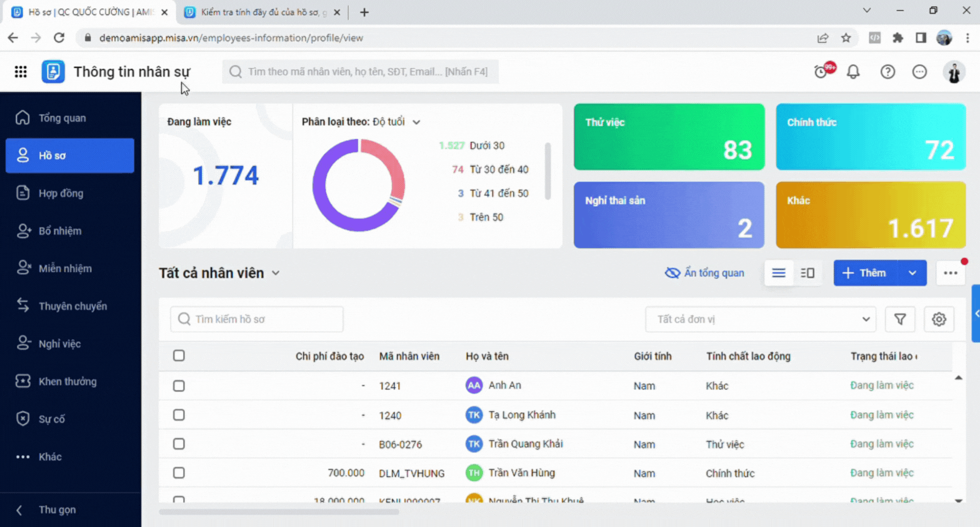Select the list view icon

(x=778, y=273)
